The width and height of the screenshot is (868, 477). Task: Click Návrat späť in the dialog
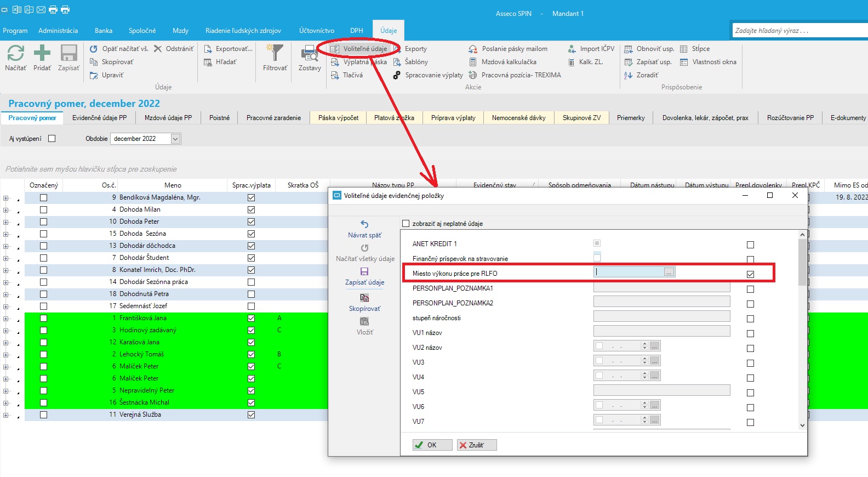[x=364, y=229]
